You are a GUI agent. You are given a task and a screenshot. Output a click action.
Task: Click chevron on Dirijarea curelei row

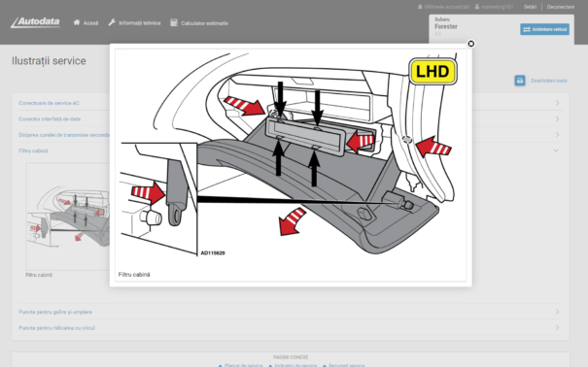(557, 135)
